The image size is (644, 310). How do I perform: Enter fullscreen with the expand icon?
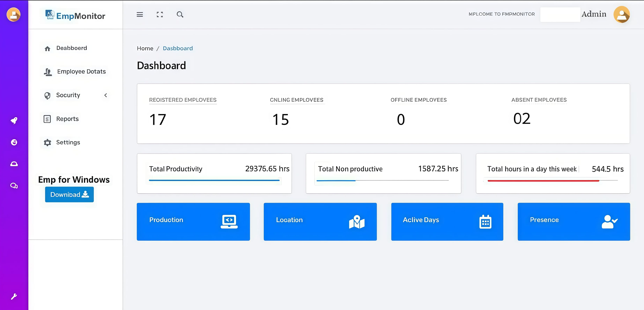pyautogui.click(x=160, y=14)
